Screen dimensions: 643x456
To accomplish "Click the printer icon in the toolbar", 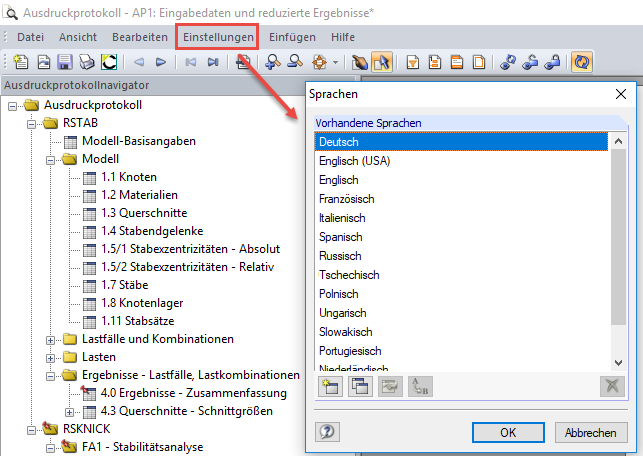I will point(87,62).
